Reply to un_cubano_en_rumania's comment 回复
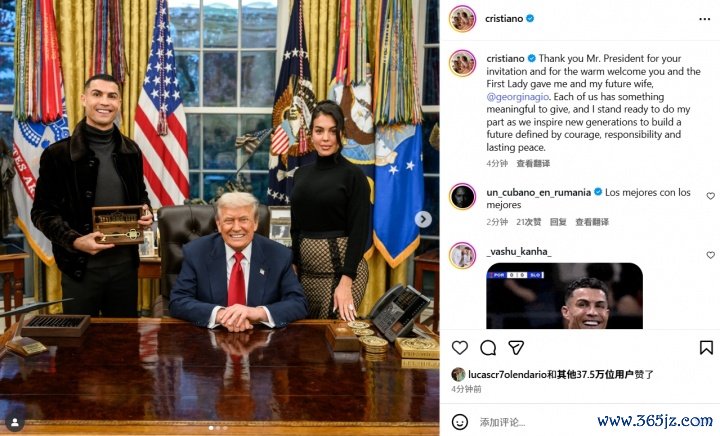The image size is (720, 436). click(558, 222)
